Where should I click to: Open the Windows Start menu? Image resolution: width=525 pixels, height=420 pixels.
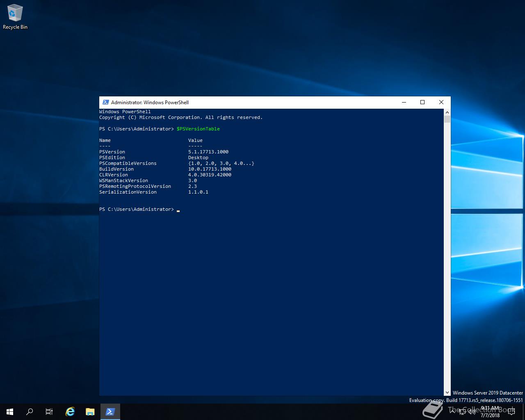pyautogui.click(x=10, y=412)
